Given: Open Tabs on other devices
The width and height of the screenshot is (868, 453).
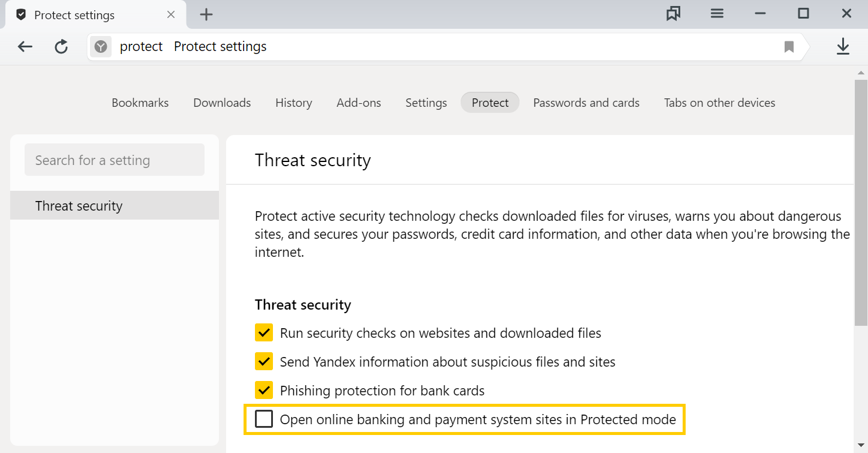Looking at the screenshot, I should pos(720,103).
